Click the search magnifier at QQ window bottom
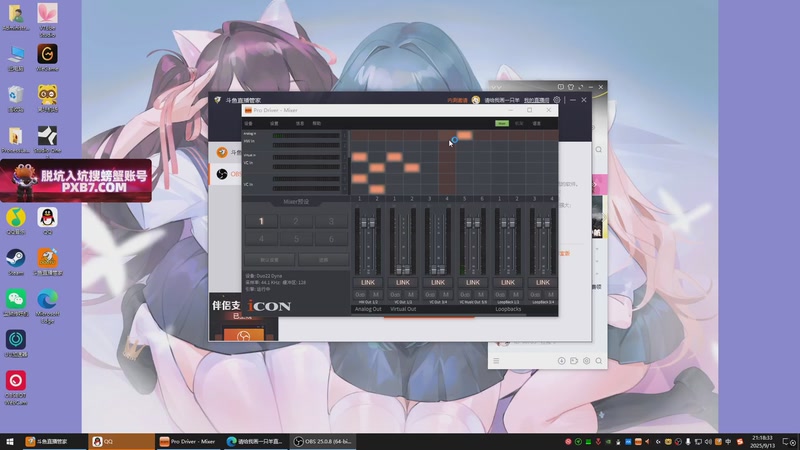Image resolution: width=800 pixels, height=450 pixels. click(x=599, y=361)
